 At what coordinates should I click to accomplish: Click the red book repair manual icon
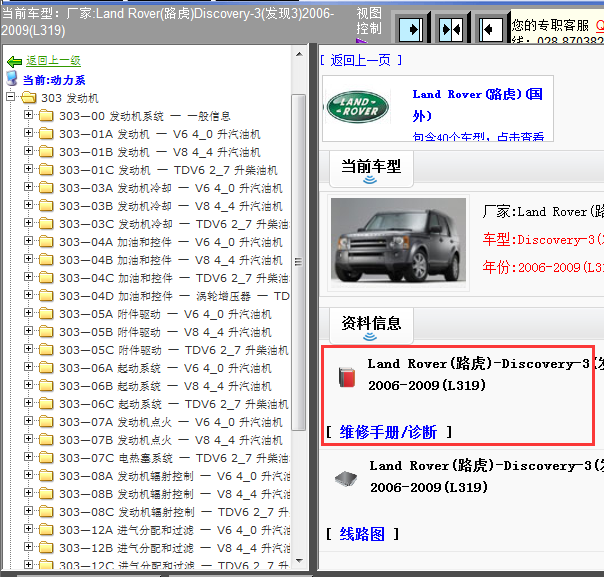point(347,377)
